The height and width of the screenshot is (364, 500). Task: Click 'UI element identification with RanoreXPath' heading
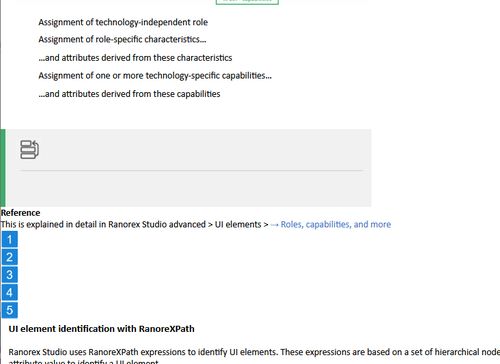pos(101,329)
